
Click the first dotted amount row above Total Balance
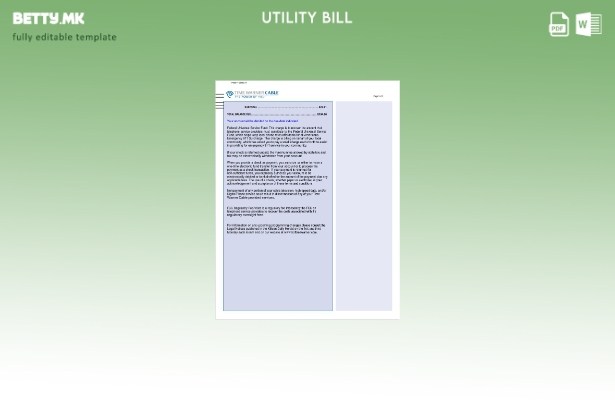pyautogui.click(x=275, y=107)
